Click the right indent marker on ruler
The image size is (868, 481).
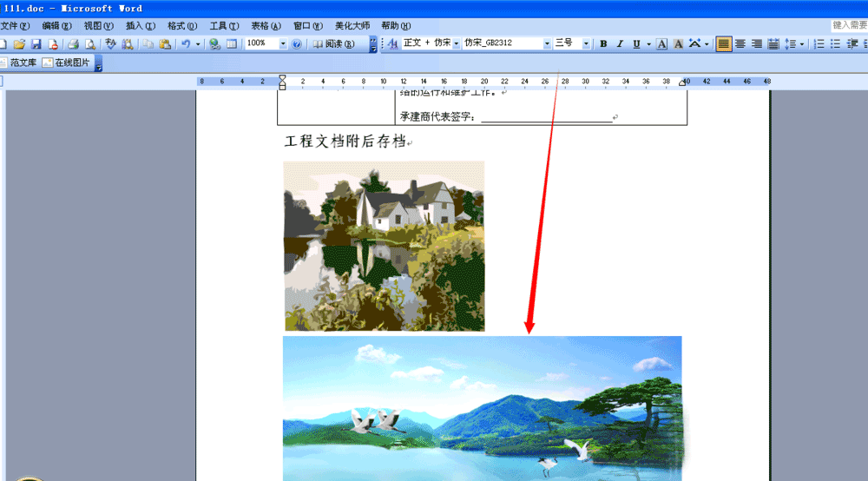coord(682,83)
